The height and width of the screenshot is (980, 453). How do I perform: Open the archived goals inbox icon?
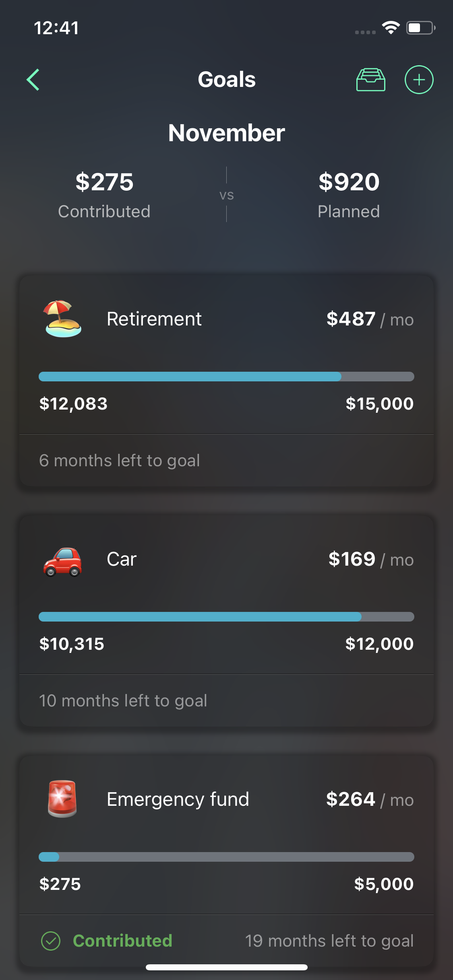(370, 80)
